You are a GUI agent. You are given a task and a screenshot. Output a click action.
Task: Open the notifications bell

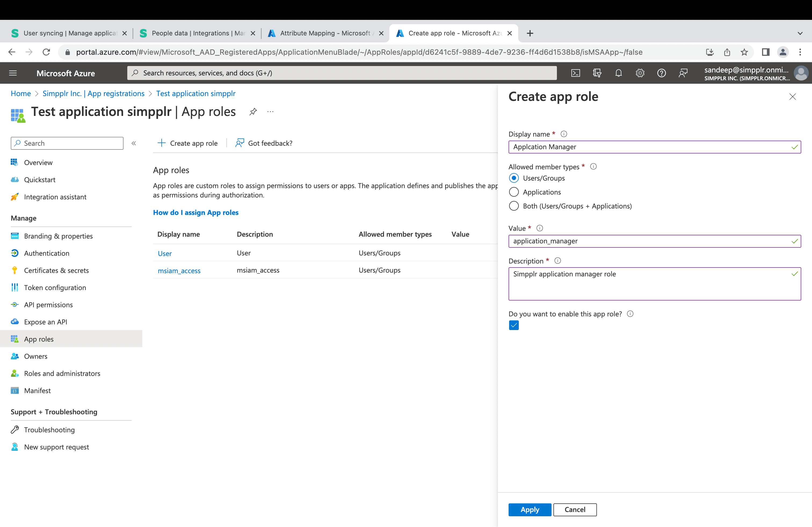[619, 73]
